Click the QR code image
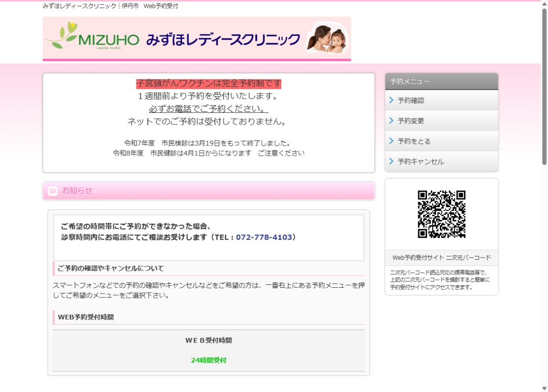Screen dimensions: 548x392 (441, 214)
